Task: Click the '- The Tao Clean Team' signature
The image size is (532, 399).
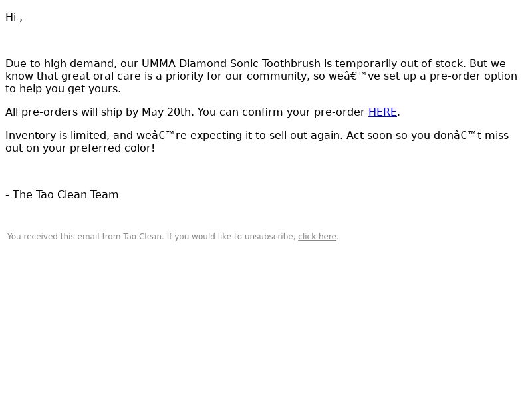Action: pyautogui.click(x=62, y=194)
